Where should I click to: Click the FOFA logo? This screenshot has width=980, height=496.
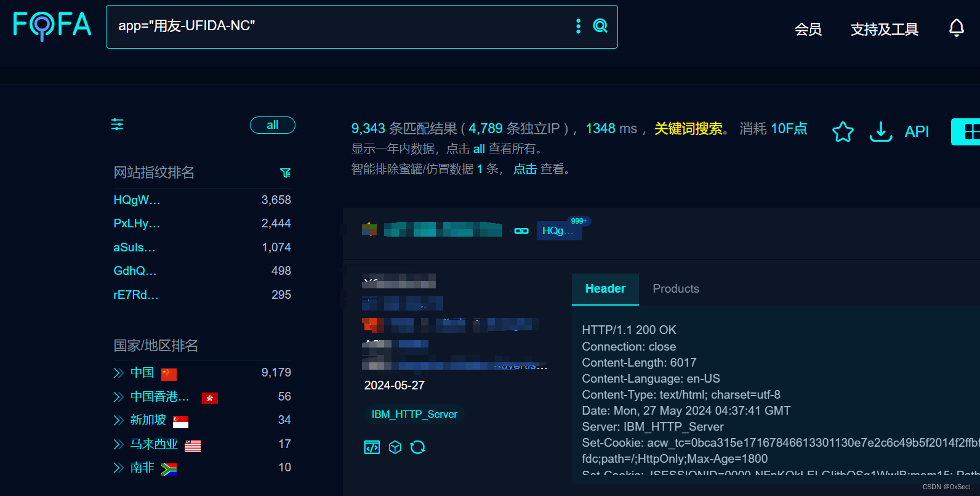point(52,26)
